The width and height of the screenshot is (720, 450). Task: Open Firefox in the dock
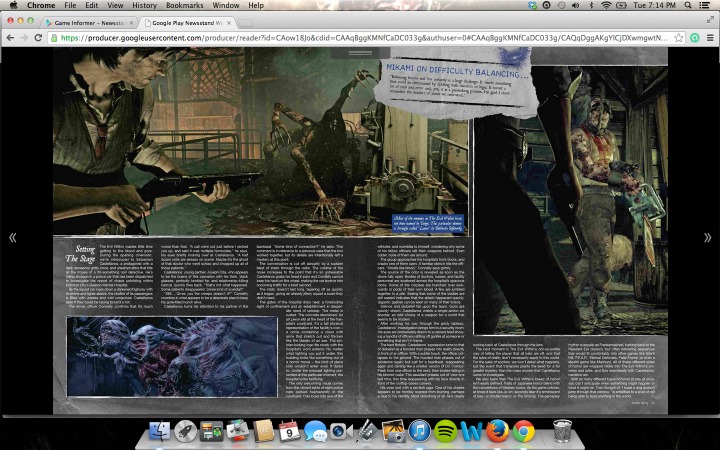[497, 432]
